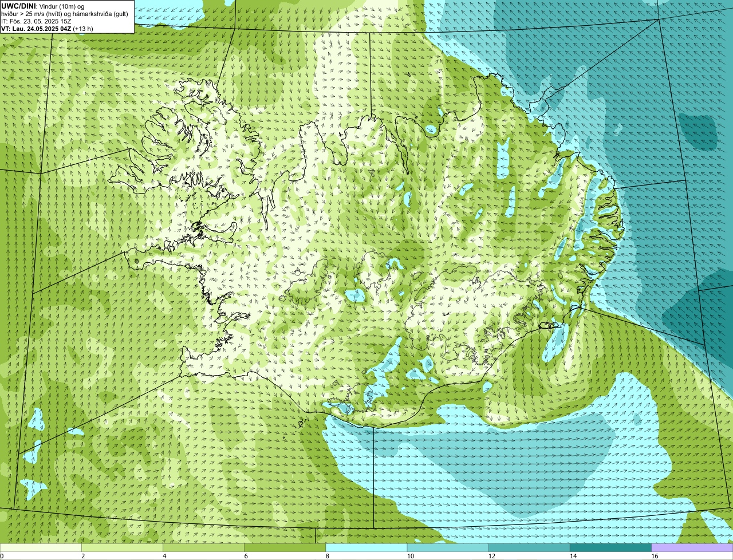The width and height of the screenshot is (733, 560).
Task: Click the 'hviður > 25 m/s' legend line
Action: point(64,13)
